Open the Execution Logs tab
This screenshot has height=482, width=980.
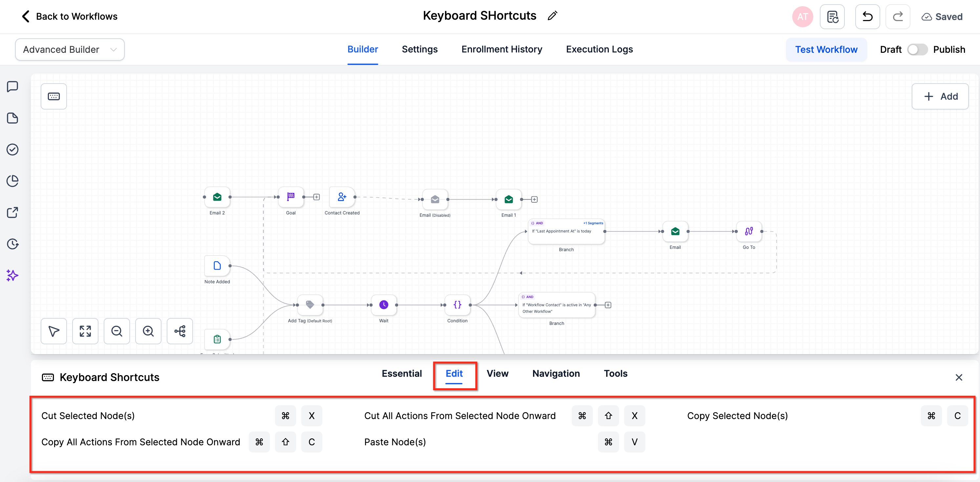coord(599,50)
